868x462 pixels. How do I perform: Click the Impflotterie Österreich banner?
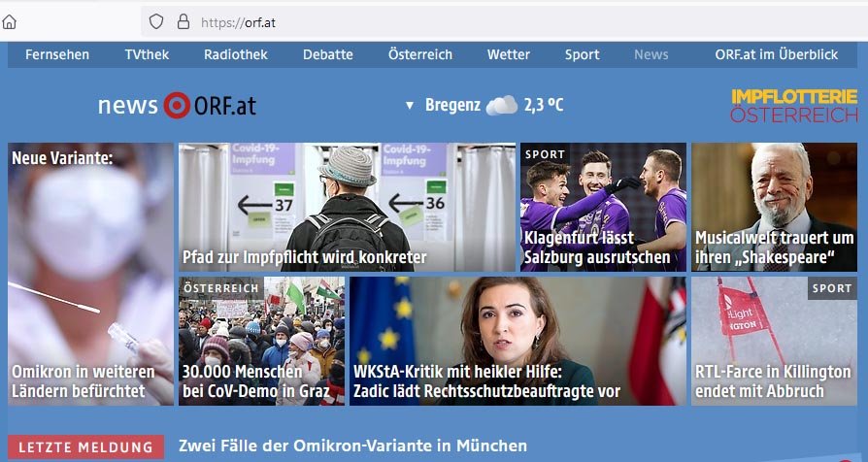pos(794,106)
